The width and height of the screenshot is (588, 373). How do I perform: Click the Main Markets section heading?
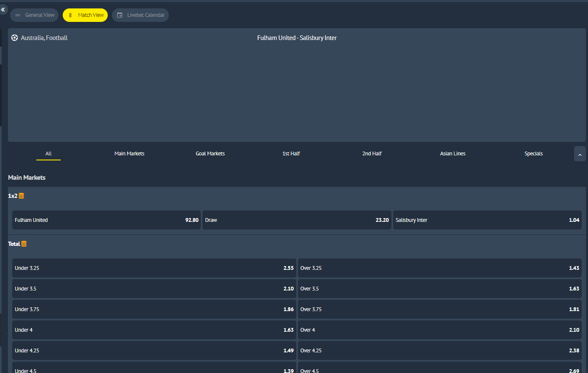point(27,178)
